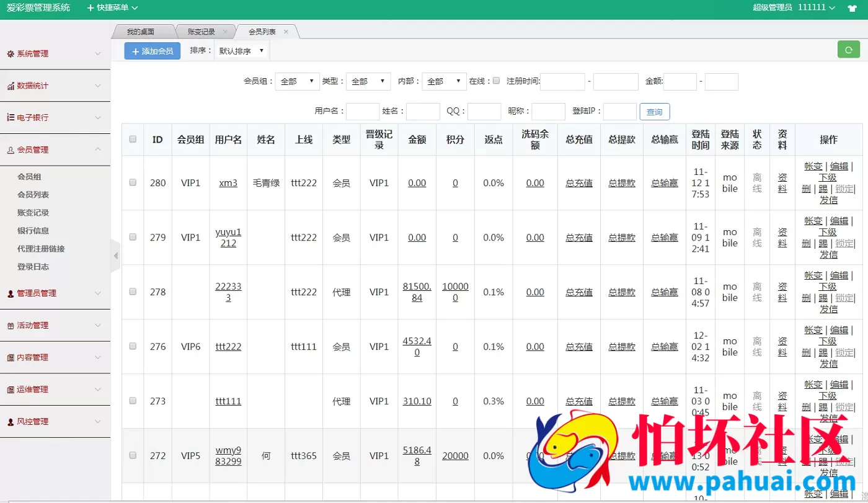Click the 毛青绿 name cell
The width and height of the screenshot is (868, 503).
click(266, 183)
